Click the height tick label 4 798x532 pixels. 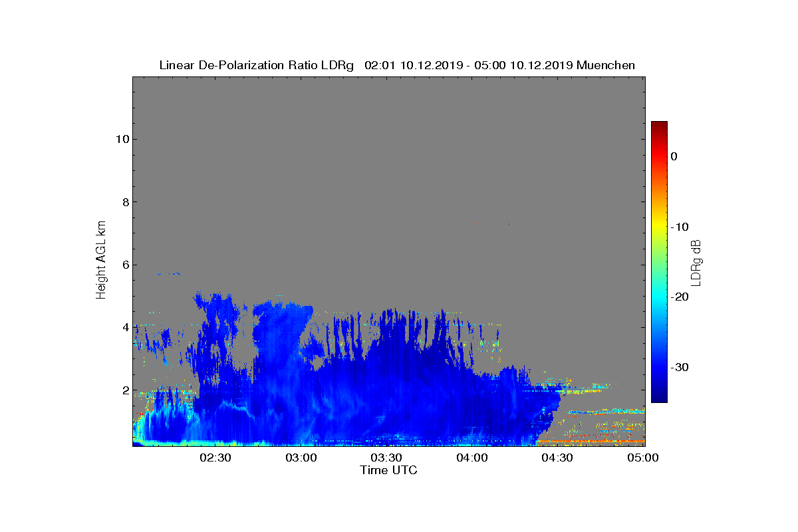point(124,328)
